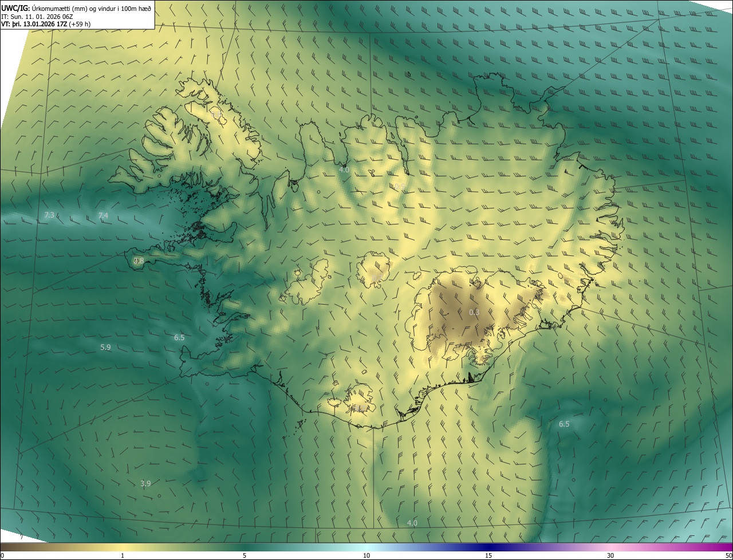Click the "3.9" value label on the map

click(x=145, y=484)
